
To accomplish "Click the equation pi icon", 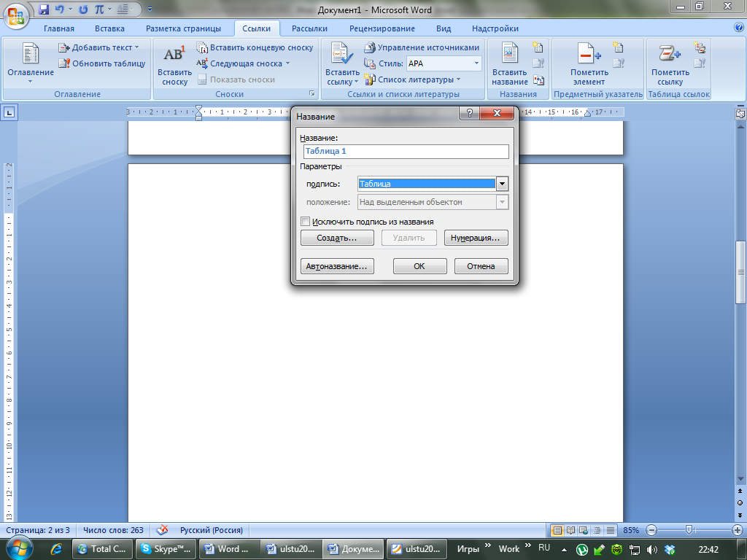I will point(99,9).
